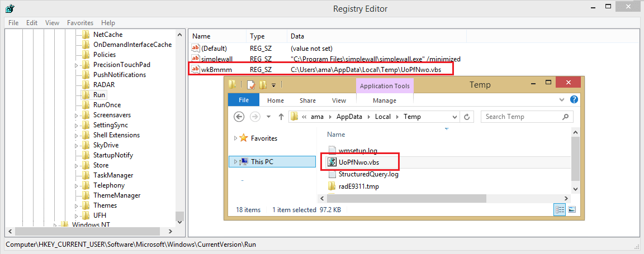Click the radE9311.tmp folder icon

click(x=332, y=186)
